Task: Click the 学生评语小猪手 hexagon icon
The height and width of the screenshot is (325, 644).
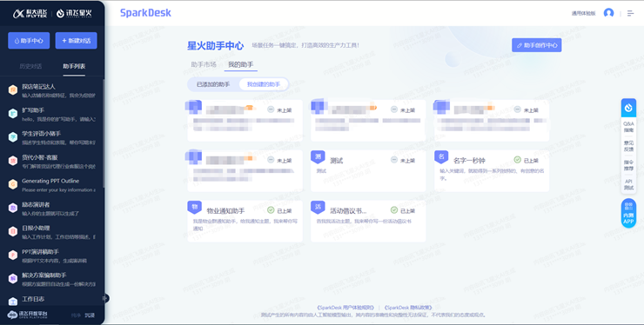Action: point(13,137)
